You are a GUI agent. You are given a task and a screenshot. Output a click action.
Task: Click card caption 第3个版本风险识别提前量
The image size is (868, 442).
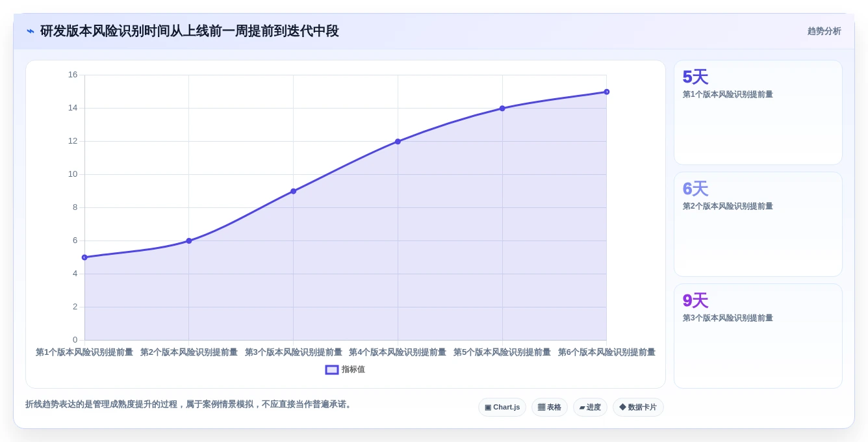pyautogui.click(x=728, y=318)
